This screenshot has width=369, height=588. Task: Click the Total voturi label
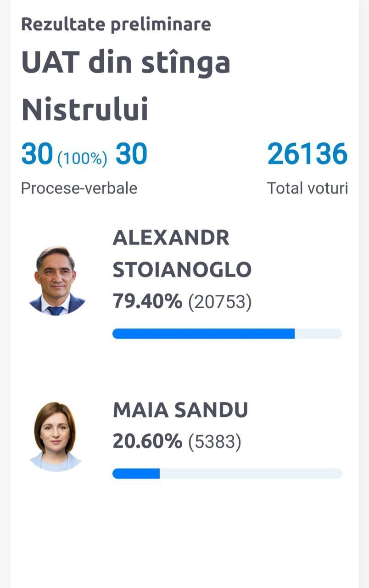click(307, 188)
